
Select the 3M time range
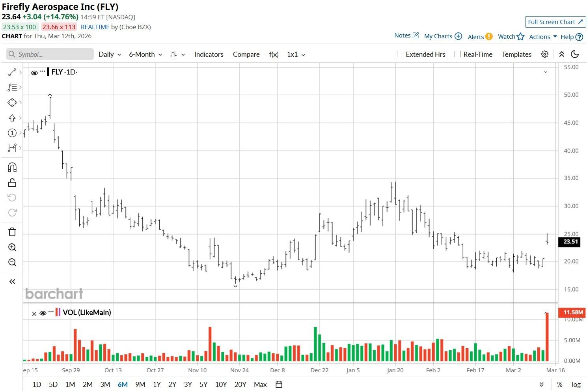[x=105, y=385]
